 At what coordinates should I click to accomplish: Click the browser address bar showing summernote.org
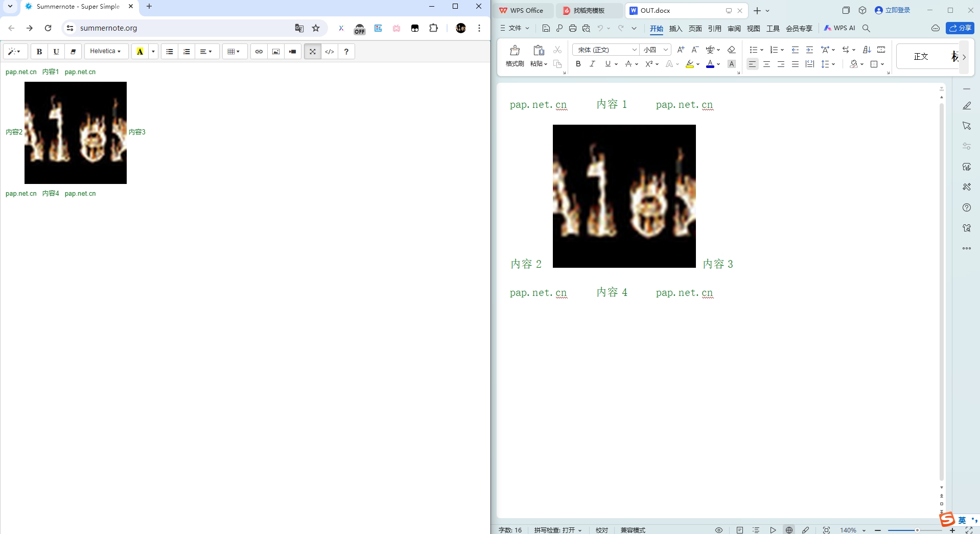(x=153, y=28)
